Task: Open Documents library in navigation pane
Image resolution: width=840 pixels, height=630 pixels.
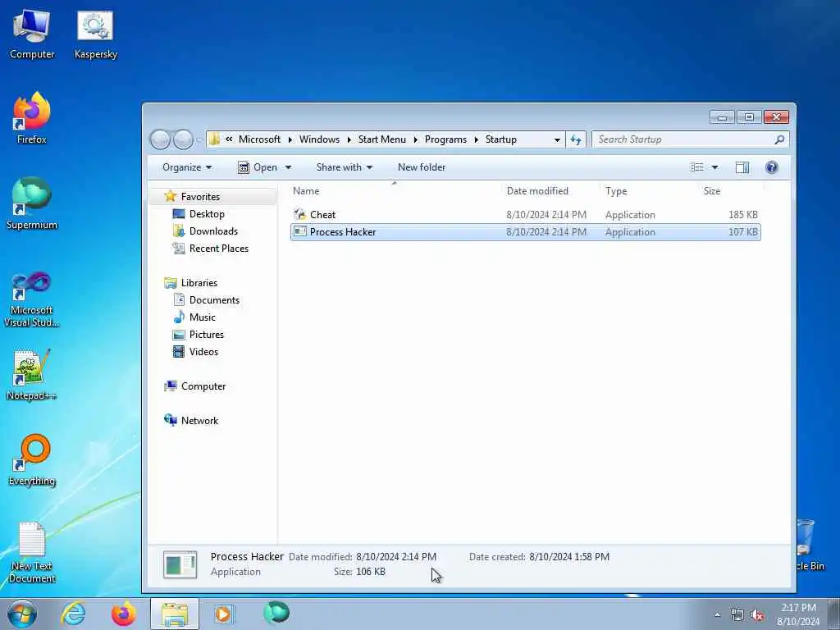Action: pyautogui.click(x=214, y=300)
